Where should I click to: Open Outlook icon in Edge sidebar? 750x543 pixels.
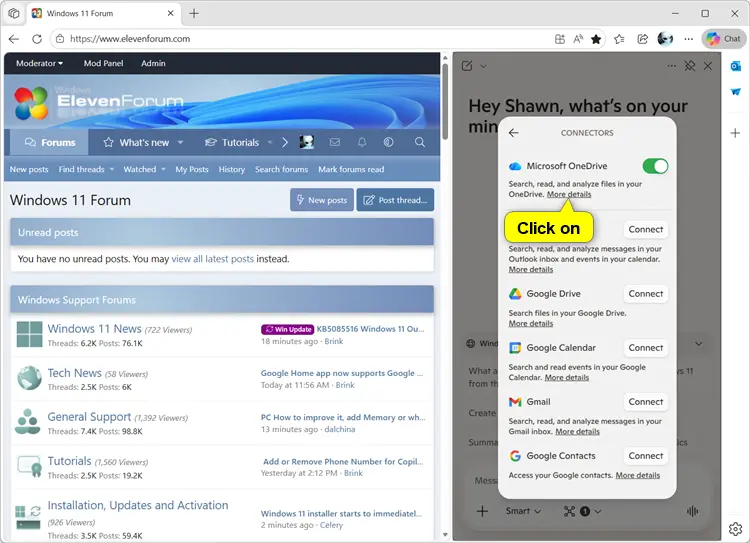pos(736,66)
